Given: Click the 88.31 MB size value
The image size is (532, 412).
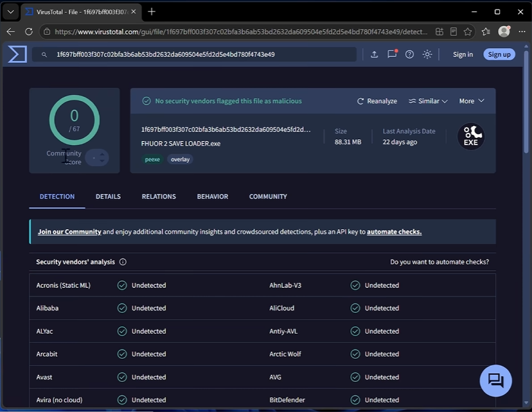Looking at the screenshot, I should point(348,142).
